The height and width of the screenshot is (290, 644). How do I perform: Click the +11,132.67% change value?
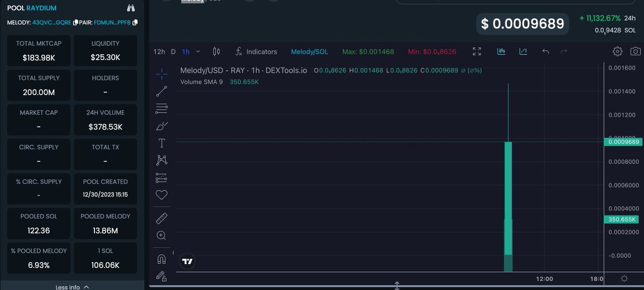pyautogui.click(x=600, y=18)
